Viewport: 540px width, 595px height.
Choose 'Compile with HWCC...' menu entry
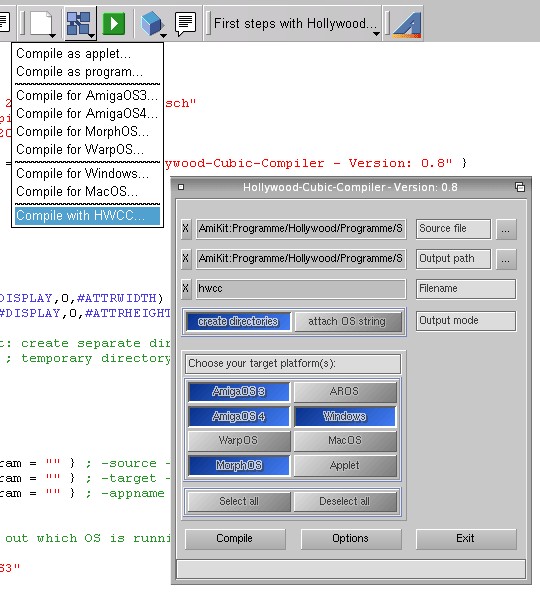[x=88, y=216]
